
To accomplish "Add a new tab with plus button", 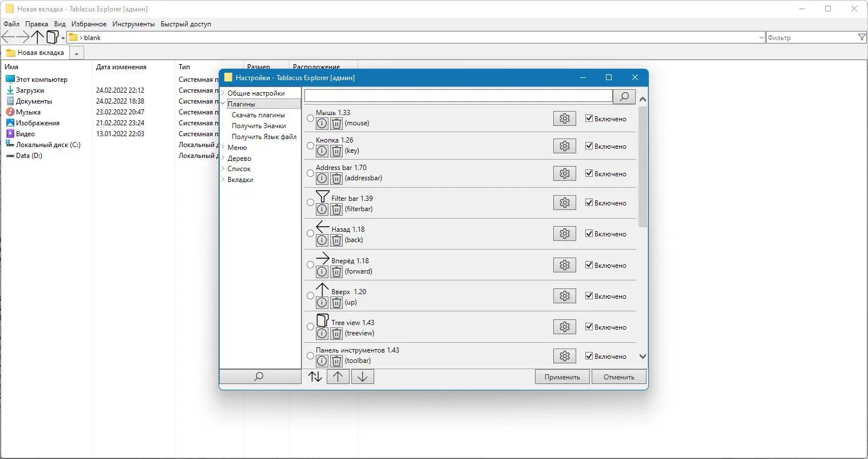I will pos(76,53).
